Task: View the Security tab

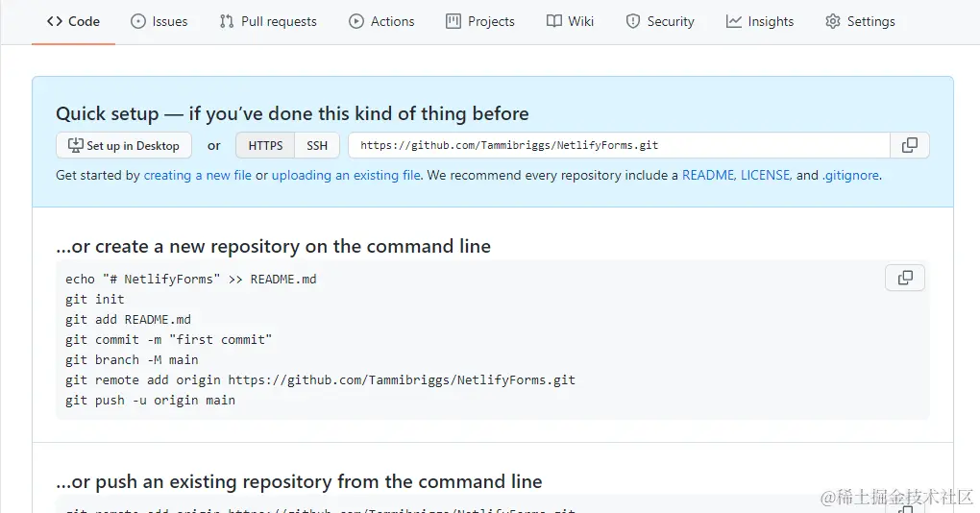Action: point(660,21)
